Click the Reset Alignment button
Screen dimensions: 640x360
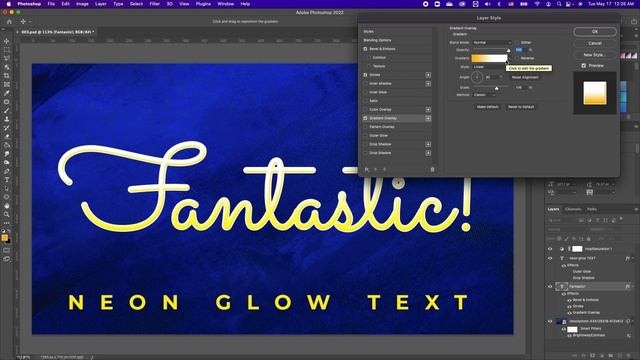click(525, 78)
